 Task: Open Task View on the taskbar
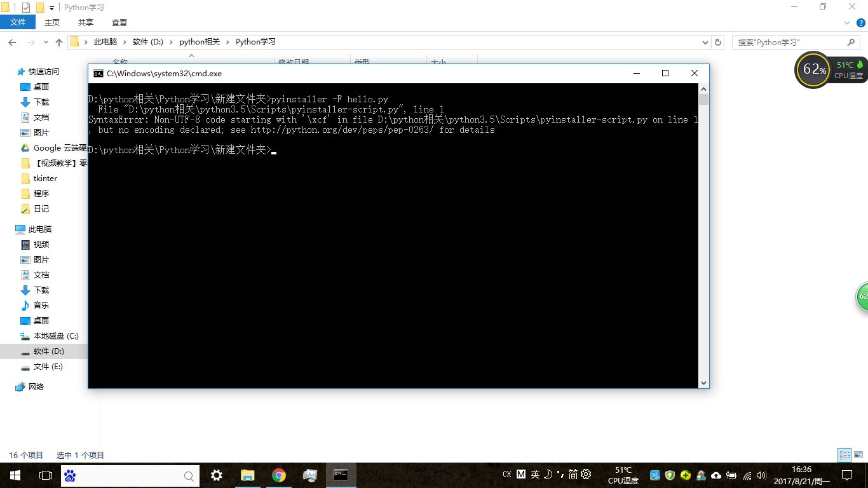(45, 475)
